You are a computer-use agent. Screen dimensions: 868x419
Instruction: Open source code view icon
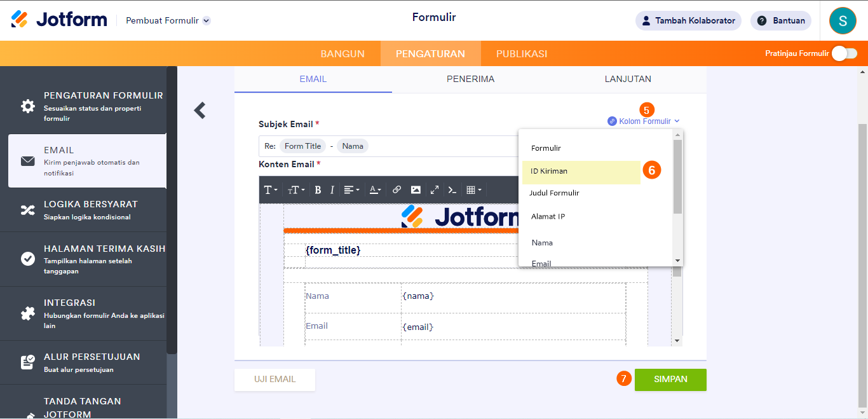click(x=452, y=189)
